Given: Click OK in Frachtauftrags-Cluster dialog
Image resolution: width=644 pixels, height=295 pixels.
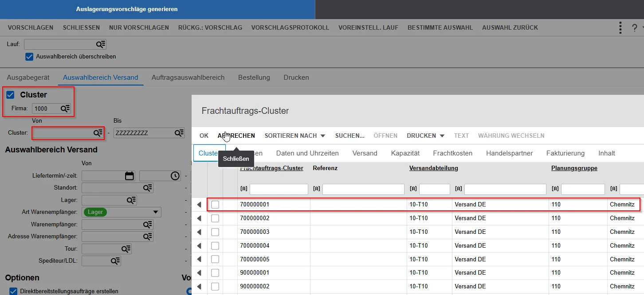Looking at the screenshot, I should pyautogui.click(x=204, y=136).
